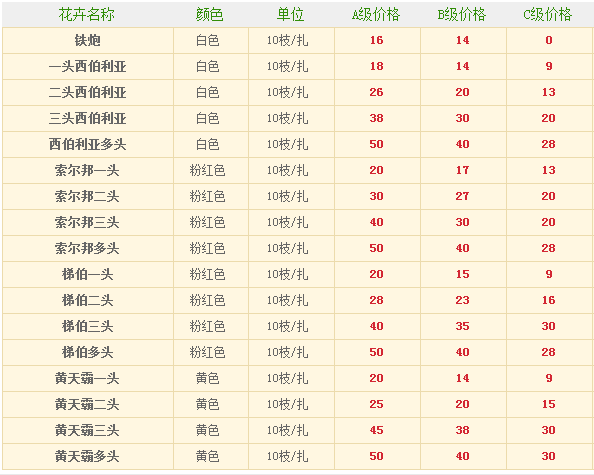Click the 颜色 column header
594x475 pixels.
click(209, 15)
